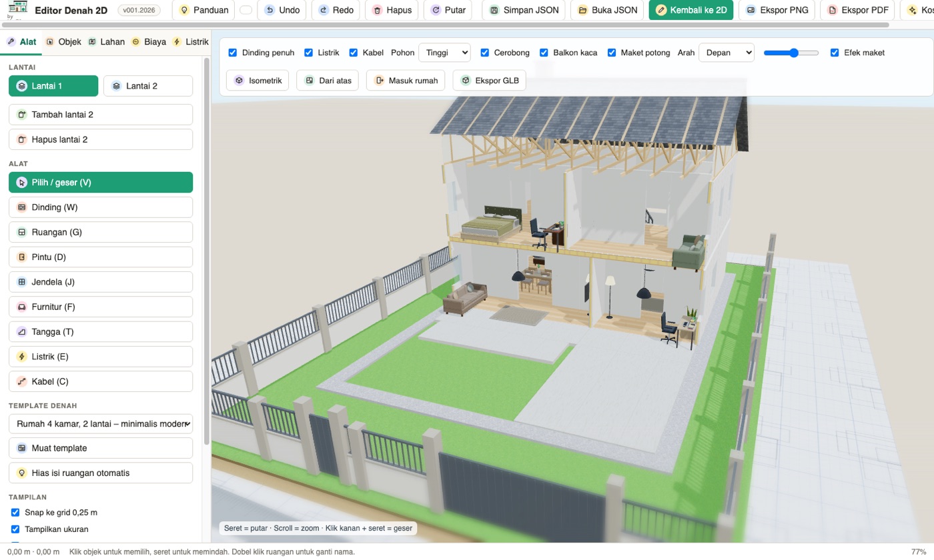Open the Pohon tree height dropdown
Image resolution: width=934 pixels, height=560 pixels.
(x=444, y=53)
